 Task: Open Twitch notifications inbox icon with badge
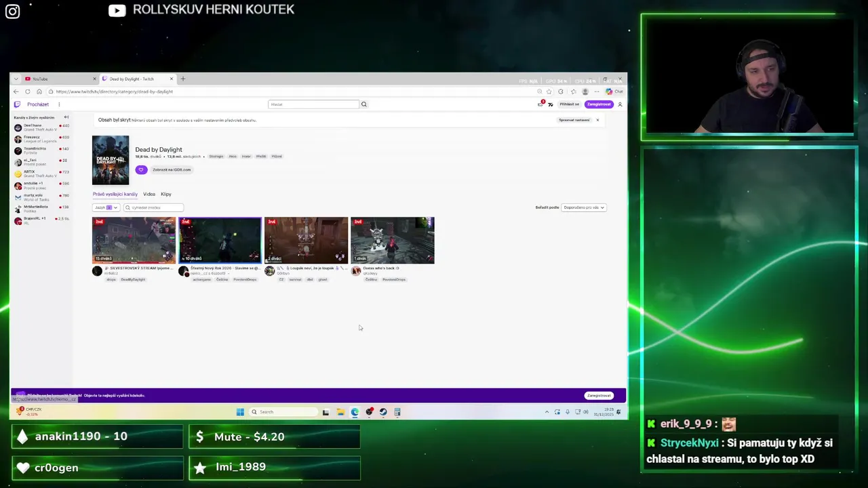(540, 104)
